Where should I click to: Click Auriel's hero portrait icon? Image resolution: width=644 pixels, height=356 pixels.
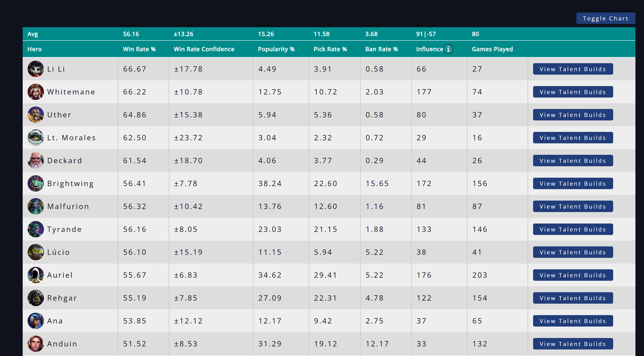(x=36, y=275)
